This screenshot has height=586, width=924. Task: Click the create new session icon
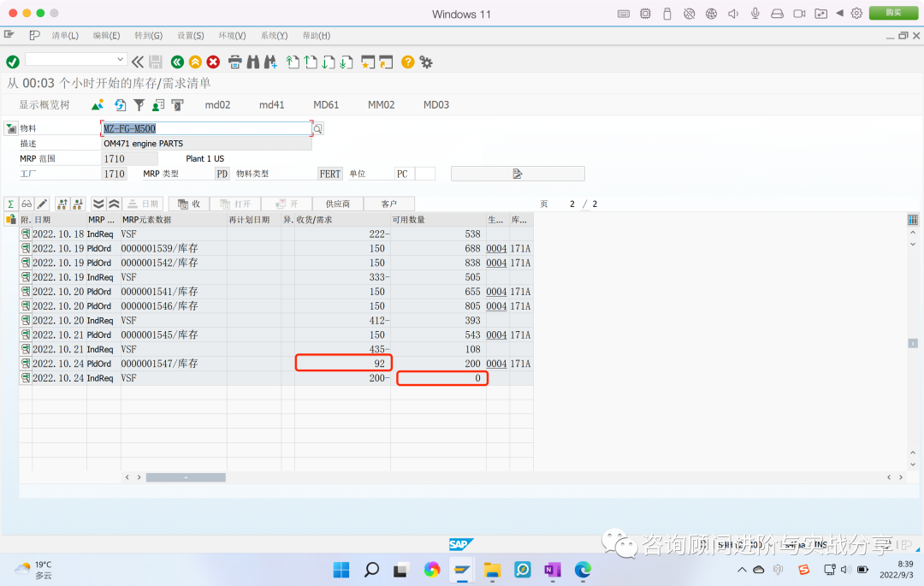tap(368, 62)
